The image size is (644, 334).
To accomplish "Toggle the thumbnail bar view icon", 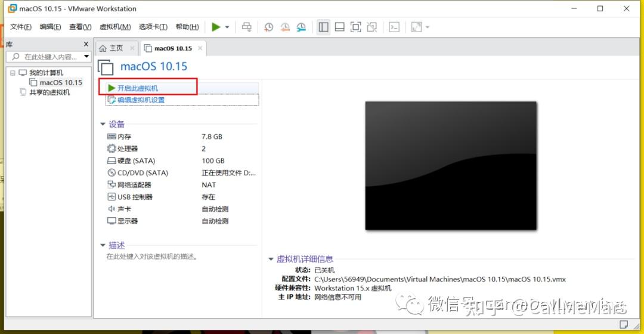I will [x=340, y=27].
